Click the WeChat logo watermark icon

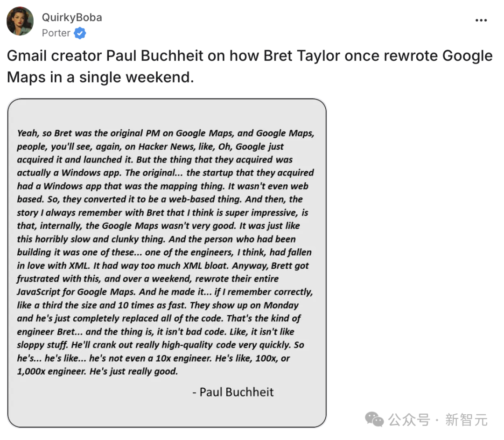[374, 419]
